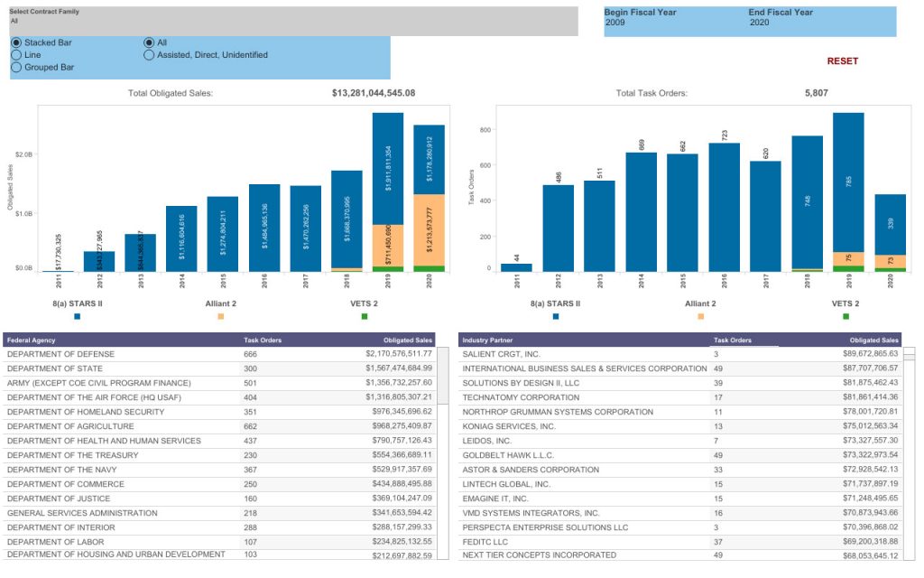This screenshot has height=578, width=924.
Task: Click VETS 2 green swatch in task orders legend
Action: point(845,317)
